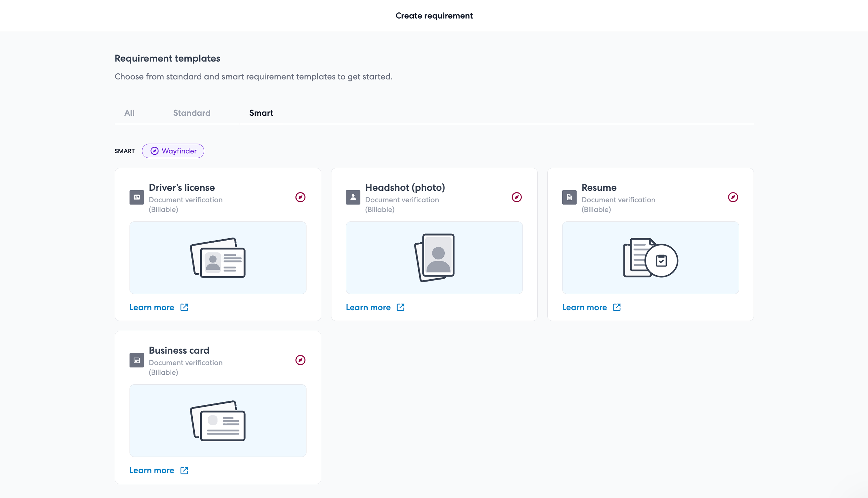Select the Driver's license template title

point(182,187)
